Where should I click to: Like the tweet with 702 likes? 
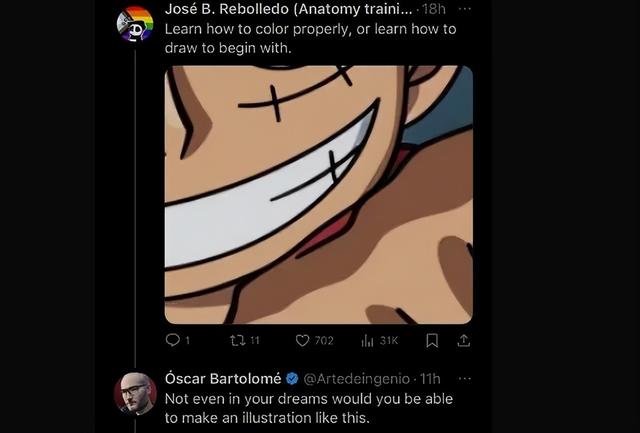[302, 340]
